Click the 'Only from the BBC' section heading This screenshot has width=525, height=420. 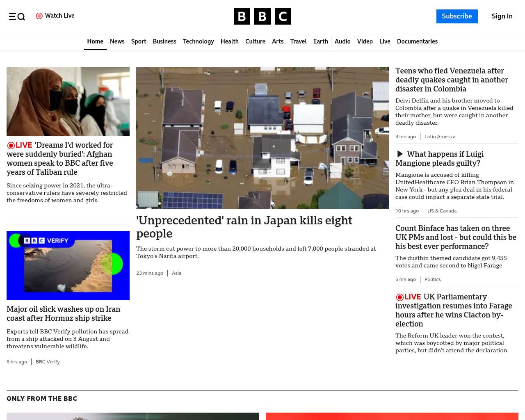pyautogui.click(x=42, y=399)
